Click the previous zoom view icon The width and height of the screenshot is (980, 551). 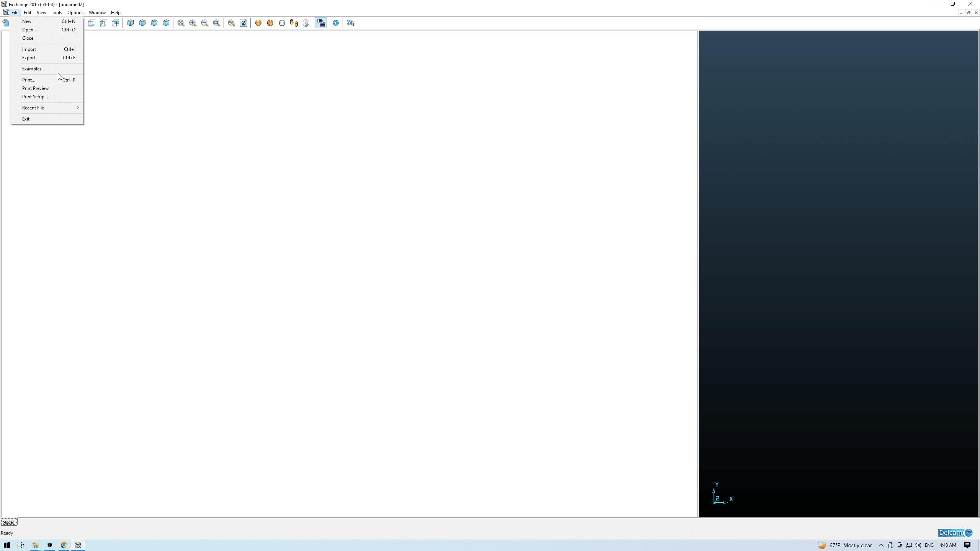231,23
